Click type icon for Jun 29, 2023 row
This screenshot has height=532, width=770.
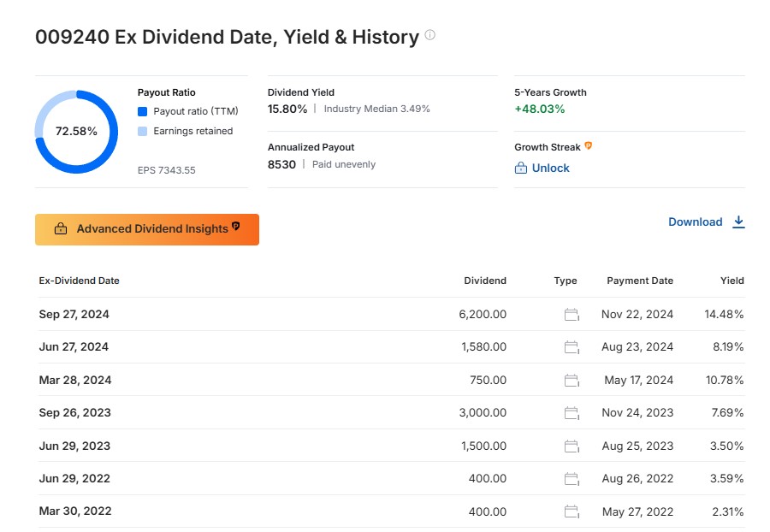point(572,446)
